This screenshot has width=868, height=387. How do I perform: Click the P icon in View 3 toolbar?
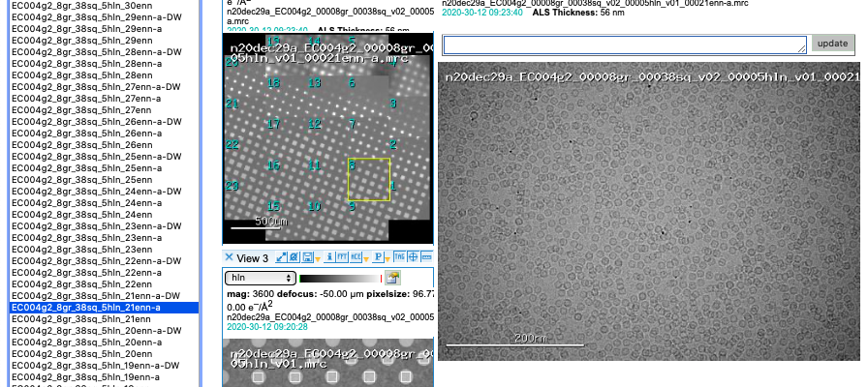tap(378, 257)
